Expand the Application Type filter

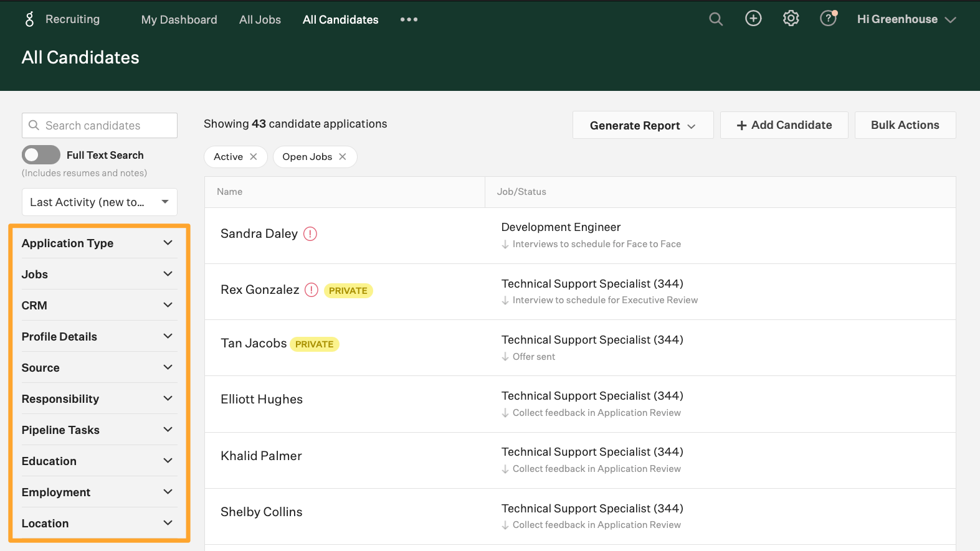click(99, 243)
